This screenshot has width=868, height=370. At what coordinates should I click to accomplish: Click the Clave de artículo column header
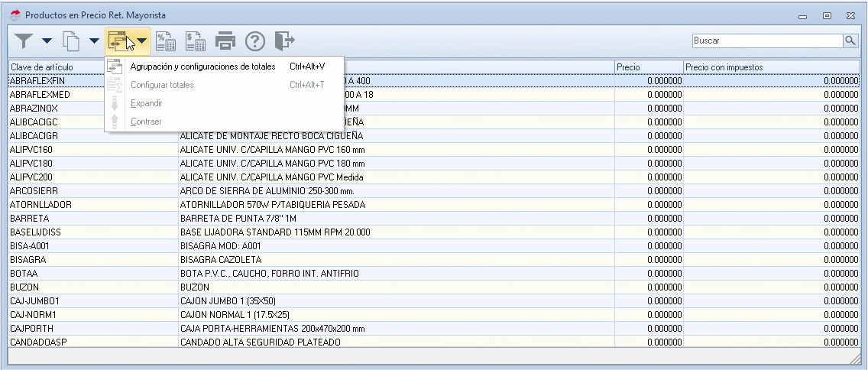coord(55,67)
